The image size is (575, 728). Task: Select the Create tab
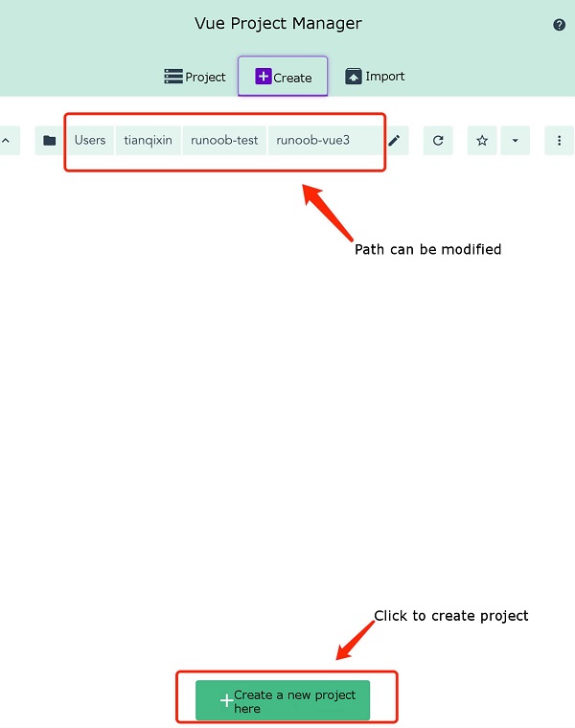(x=283, y=77)
